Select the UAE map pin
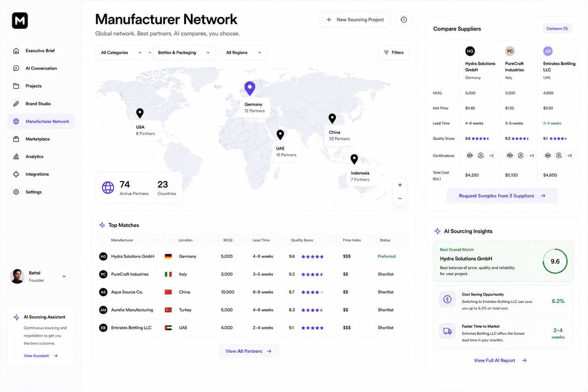This screenshot has width=588, height=392. pyautogui.click(x=280, y=135)
